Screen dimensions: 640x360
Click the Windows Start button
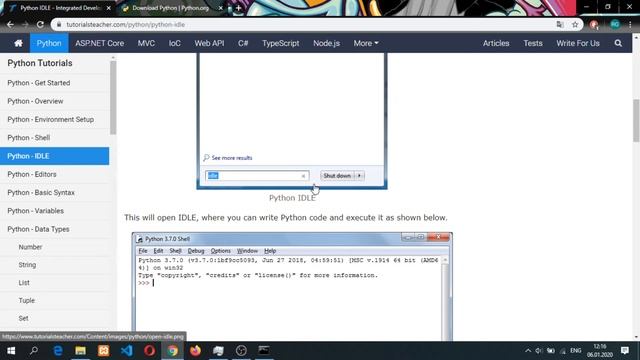pyautogui.click(x=11, y=351)
